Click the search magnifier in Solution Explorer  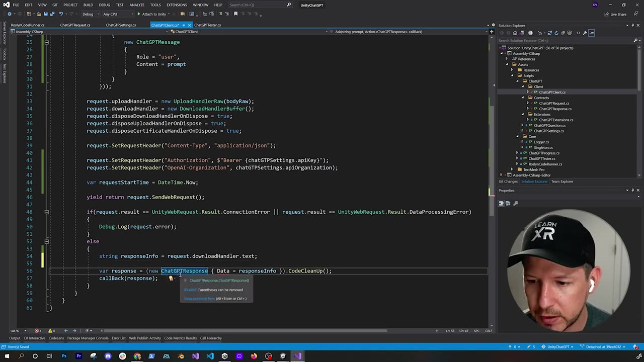point(635,41)
